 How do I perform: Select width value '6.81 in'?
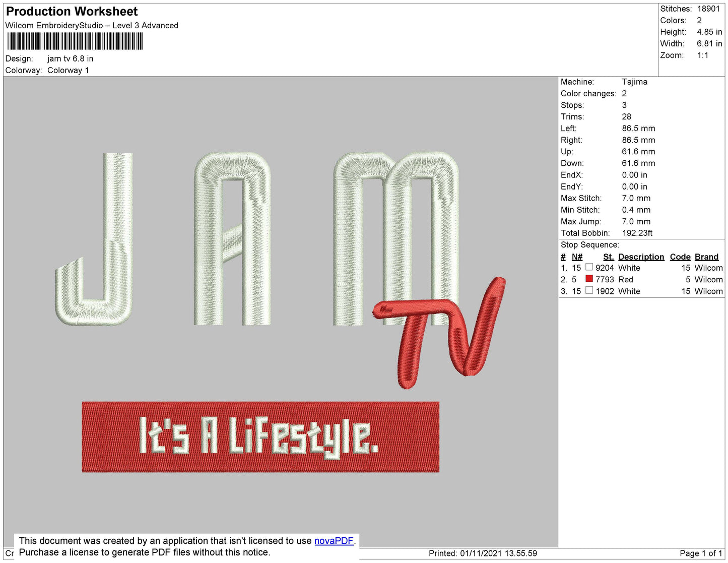point(709,44)
